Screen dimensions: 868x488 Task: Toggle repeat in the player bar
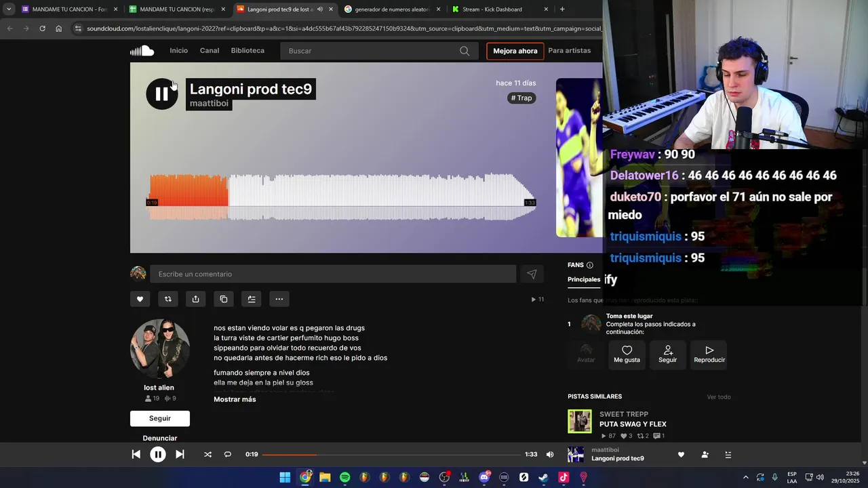[x=228, y=454]
